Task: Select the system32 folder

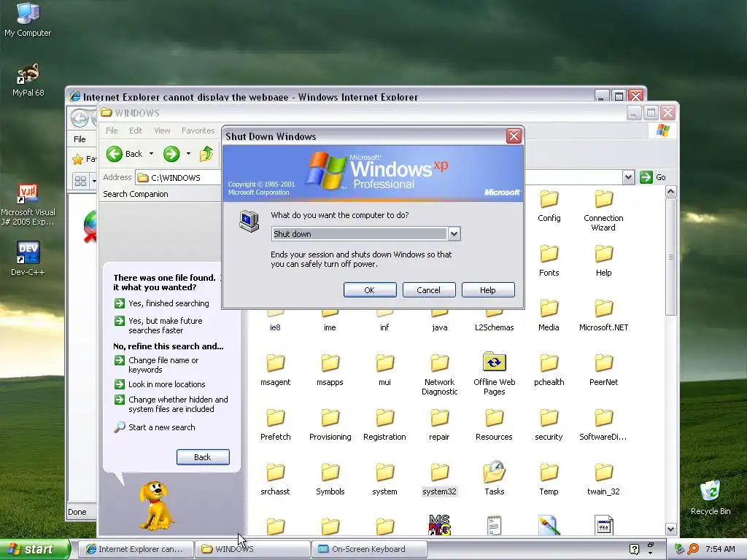Action: 439,480
